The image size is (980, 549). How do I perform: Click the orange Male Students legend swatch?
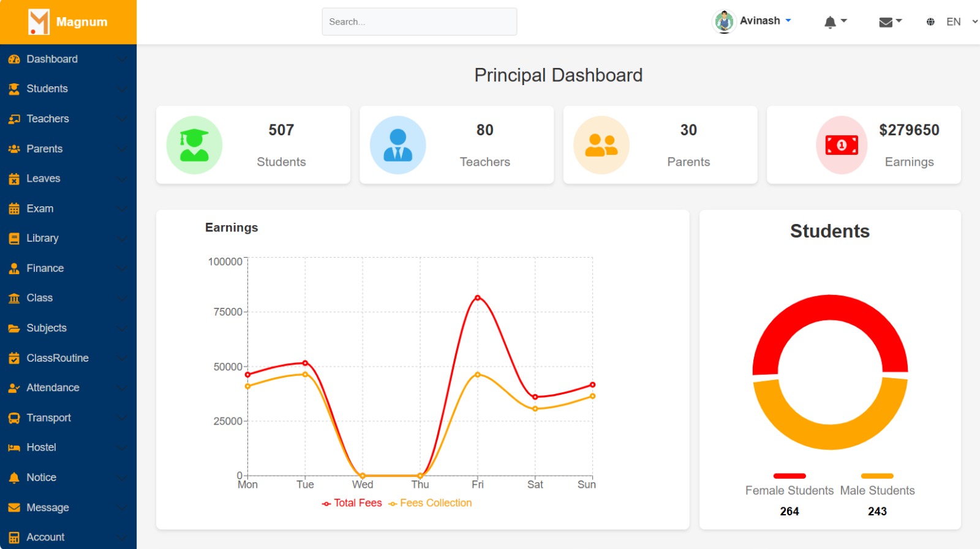point(876,476)
